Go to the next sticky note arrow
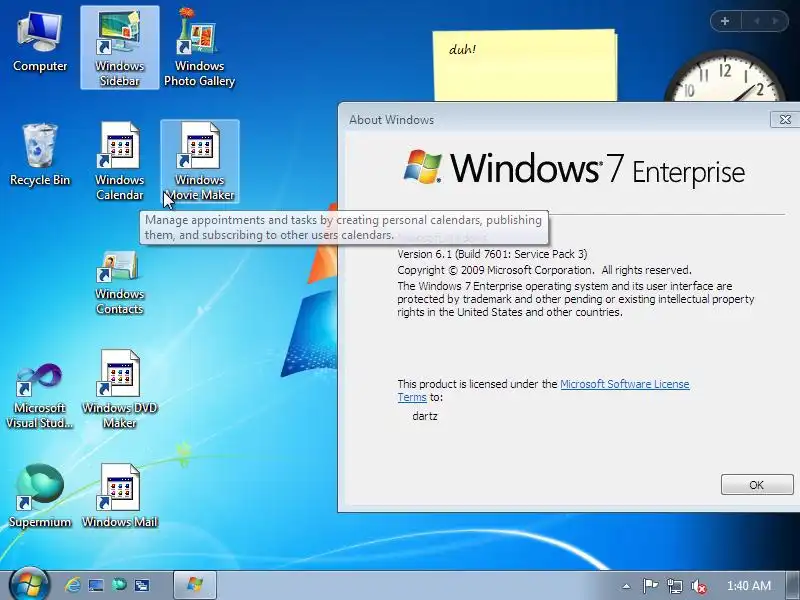Image resolution: width=800 pixels, height=600 pixels. click(x=776, y=21)
